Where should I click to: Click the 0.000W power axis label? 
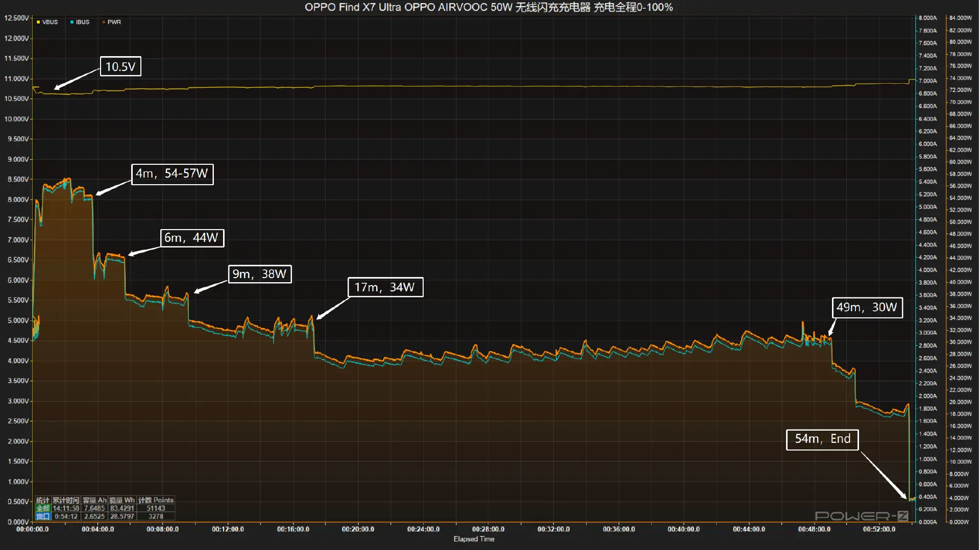959,522
